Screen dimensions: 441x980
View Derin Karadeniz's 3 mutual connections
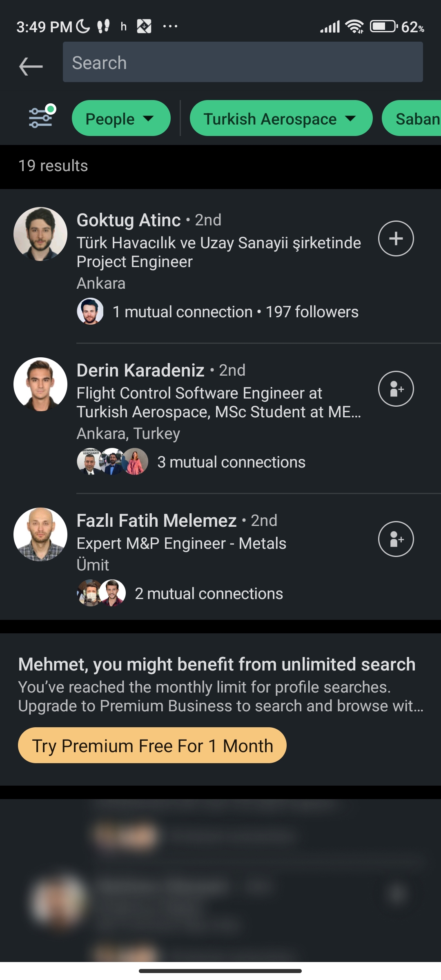tap(231, 462)
